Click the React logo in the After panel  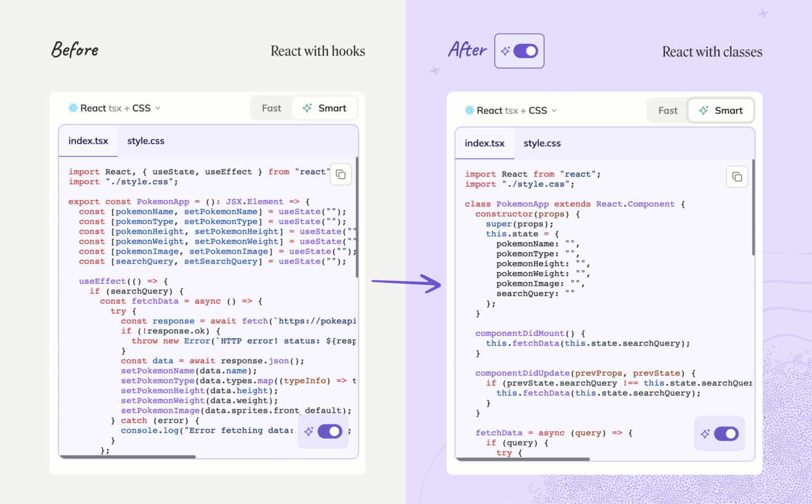click(x=469, y=110)
